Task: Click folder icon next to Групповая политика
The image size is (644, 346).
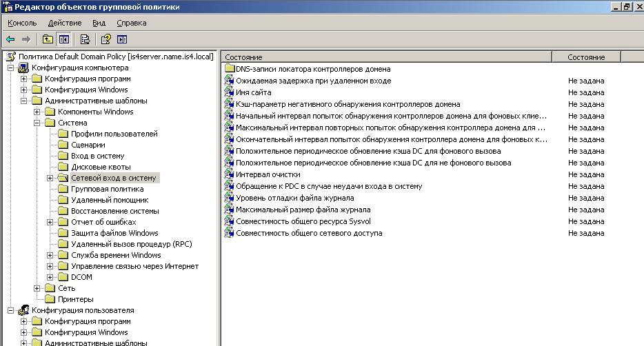Action: [x=63, y=189]
